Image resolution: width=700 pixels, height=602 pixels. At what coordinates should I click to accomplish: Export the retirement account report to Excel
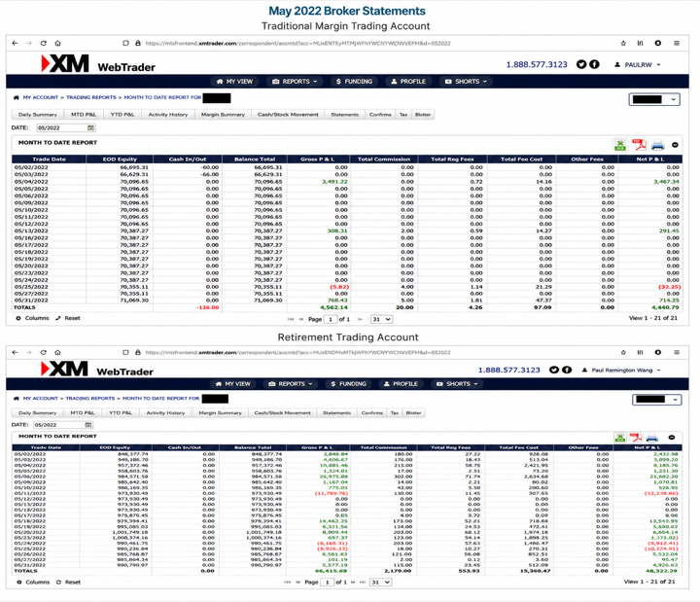(620, 438)
